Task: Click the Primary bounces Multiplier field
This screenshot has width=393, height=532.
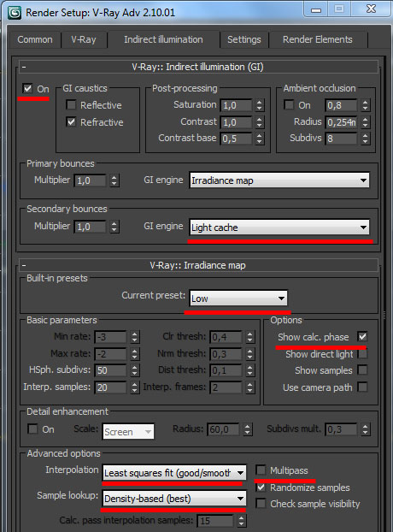Action: (90, 180)
